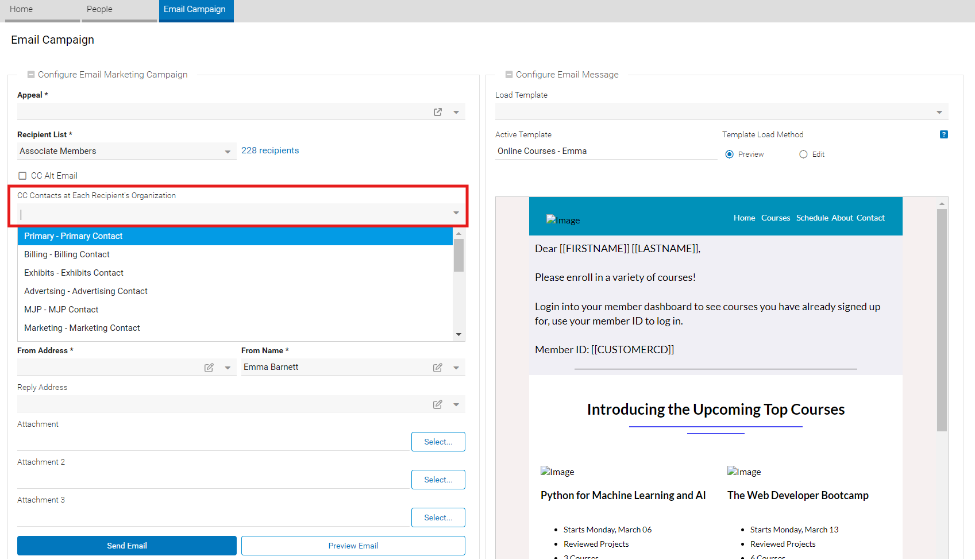Choose Billing - Billing Contact option
This screenshot has height=560, width=975.
click(235, 254)
